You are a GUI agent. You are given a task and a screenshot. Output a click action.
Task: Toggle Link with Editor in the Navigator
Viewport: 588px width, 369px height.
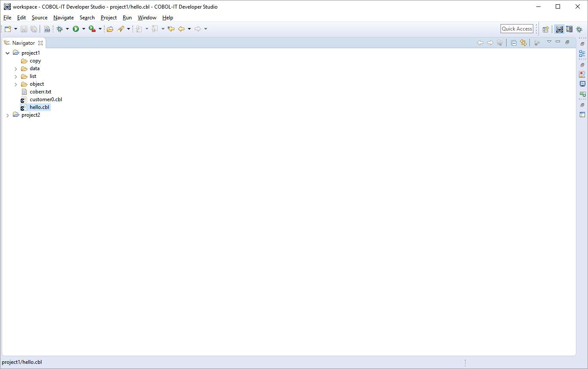[523, 43]
